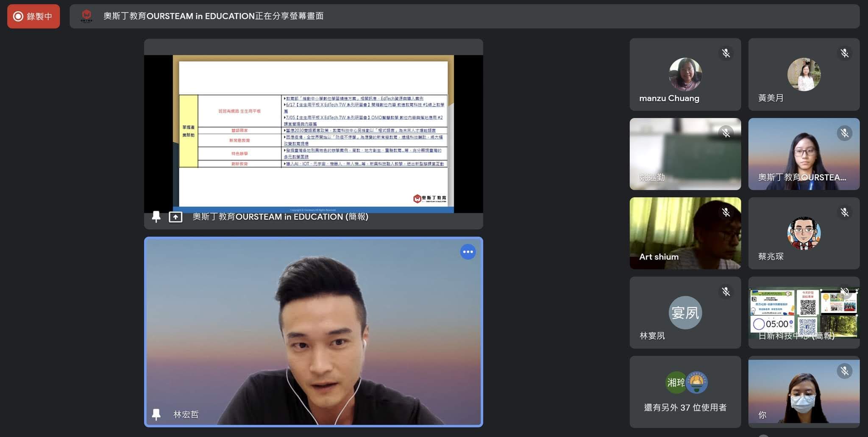Viewport: 868px width, 437px height.
Task: Select the 蔡兆琛 cartoon avatar
Action: tap(804, 233)
